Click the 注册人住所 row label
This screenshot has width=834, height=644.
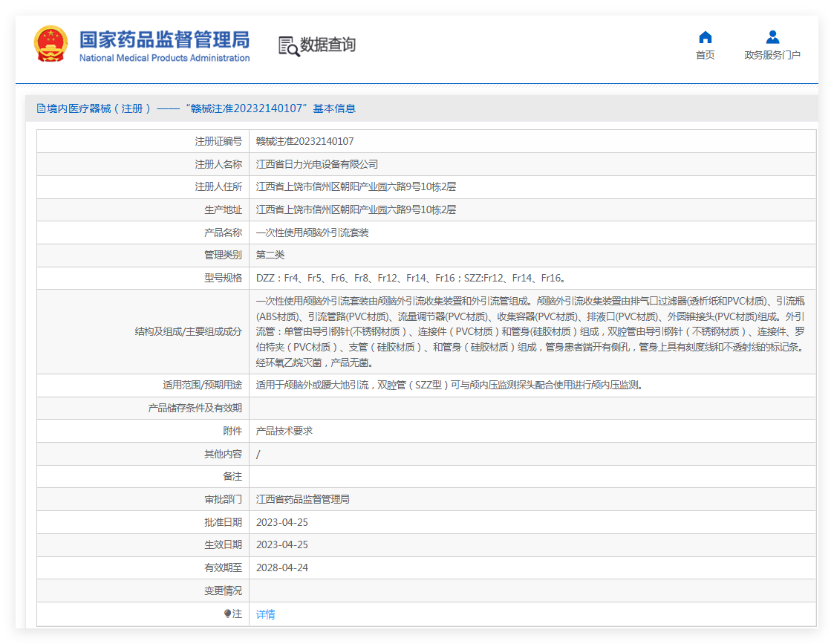218,186
